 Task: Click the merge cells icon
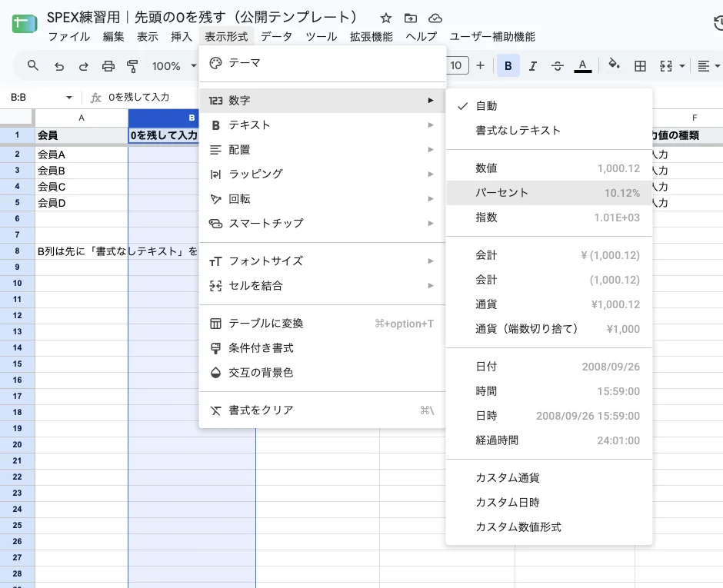pos(666,66)
